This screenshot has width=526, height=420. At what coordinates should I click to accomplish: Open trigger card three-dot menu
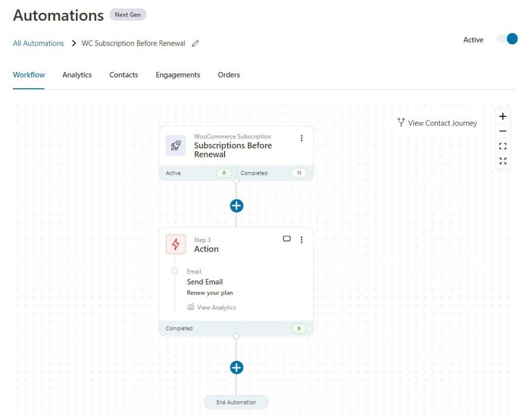(x=302, y=139)
